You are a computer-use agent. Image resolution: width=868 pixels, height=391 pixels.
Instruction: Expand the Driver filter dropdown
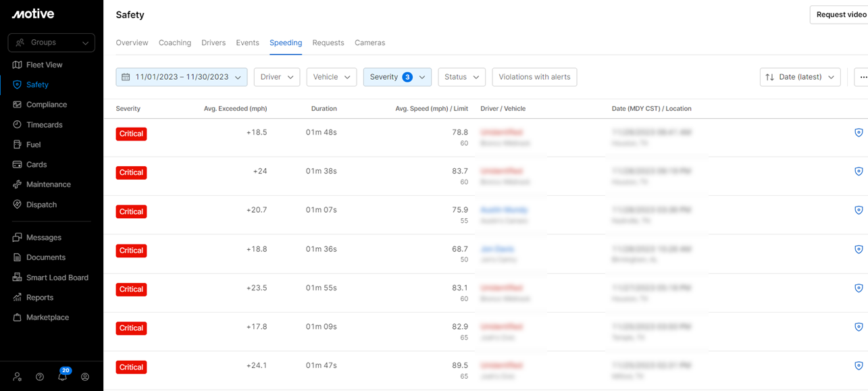276,77
